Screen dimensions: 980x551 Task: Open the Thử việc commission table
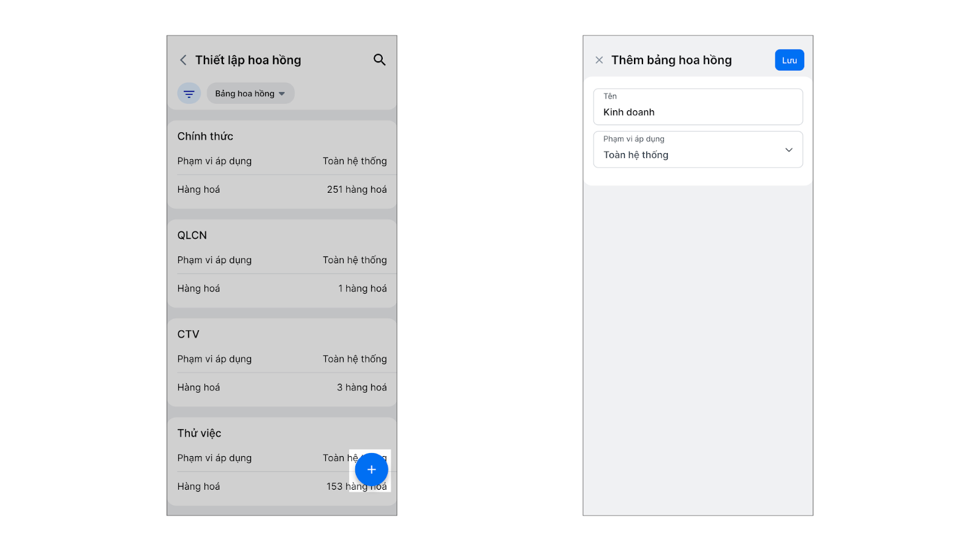click(200, 433)
